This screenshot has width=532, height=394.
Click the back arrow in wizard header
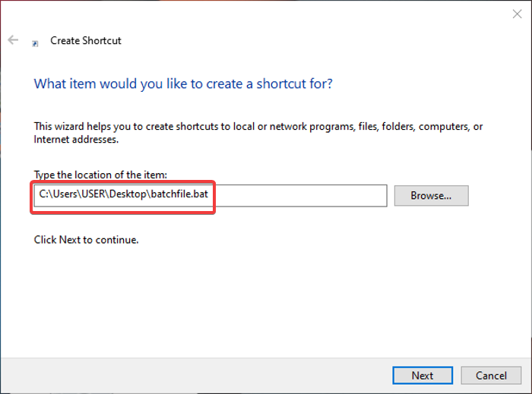tap(13, 40)
